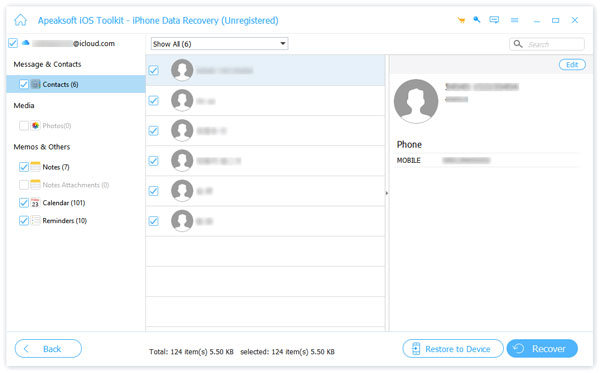Open the feedback chat icon

pos(494,20)
